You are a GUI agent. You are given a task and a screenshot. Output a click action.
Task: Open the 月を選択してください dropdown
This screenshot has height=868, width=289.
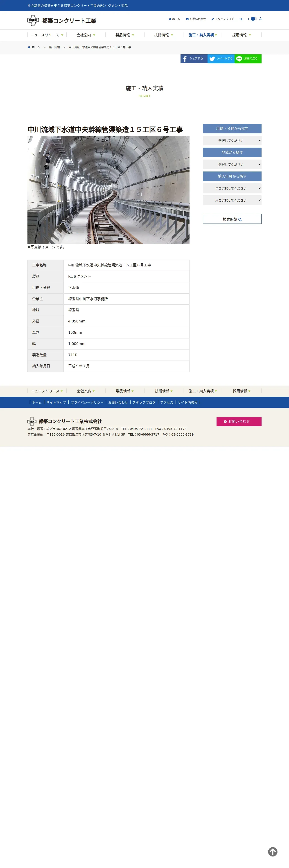tap(232, 200)
